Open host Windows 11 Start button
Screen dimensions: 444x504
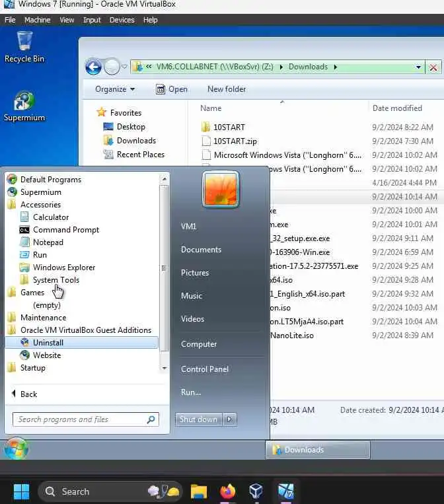(22, 491)
